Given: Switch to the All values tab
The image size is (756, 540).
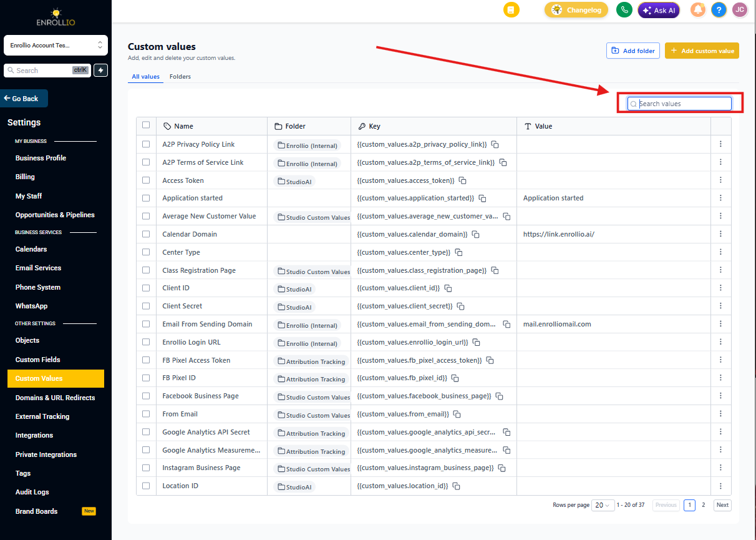Looking at the screenshot, I should point(145,77).
